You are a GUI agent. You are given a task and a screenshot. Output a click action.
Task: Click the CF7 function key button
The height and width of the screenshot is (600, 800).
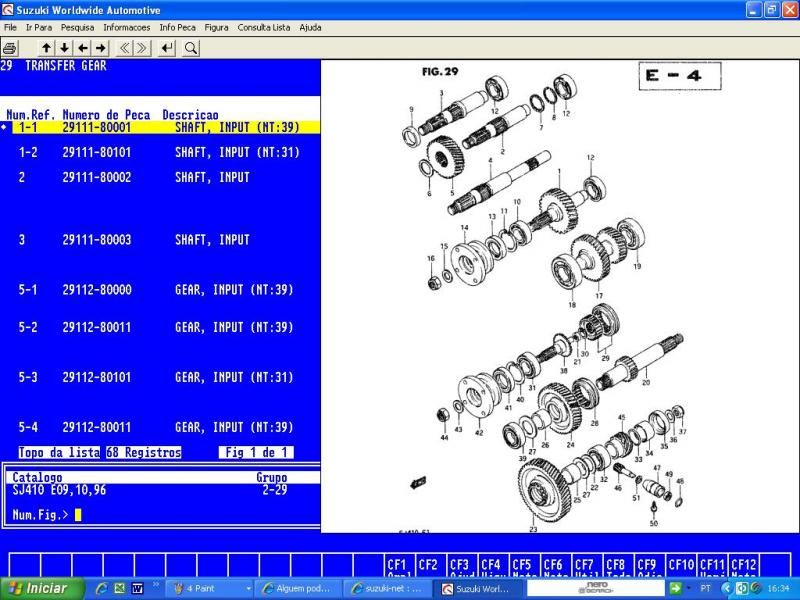[586, 565]
